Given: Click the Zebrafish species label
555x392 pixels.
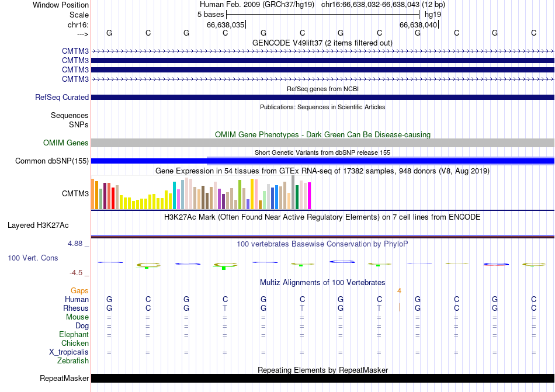Looking at the screenshot, I should click(73, 361).
